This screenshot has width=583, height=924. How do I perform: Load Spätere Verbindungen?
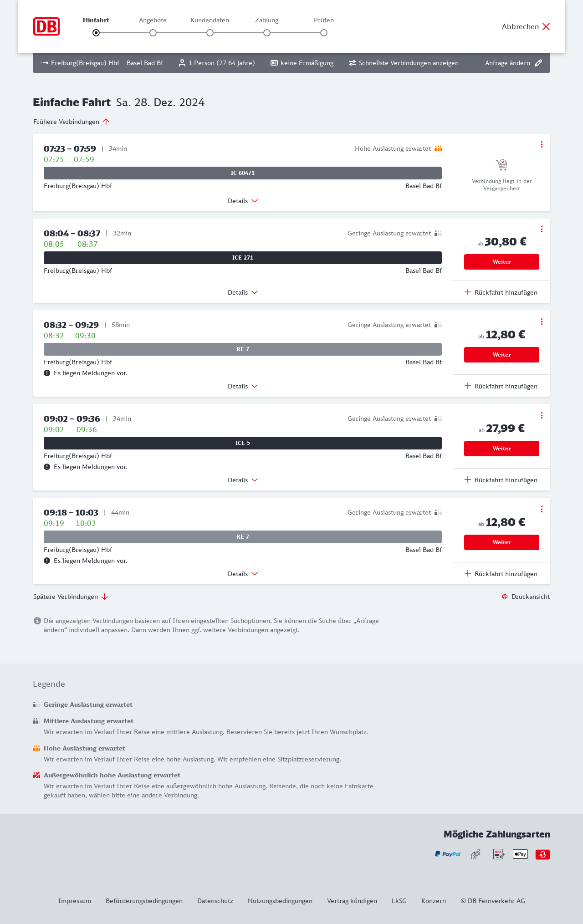click(x=71, y=597)
